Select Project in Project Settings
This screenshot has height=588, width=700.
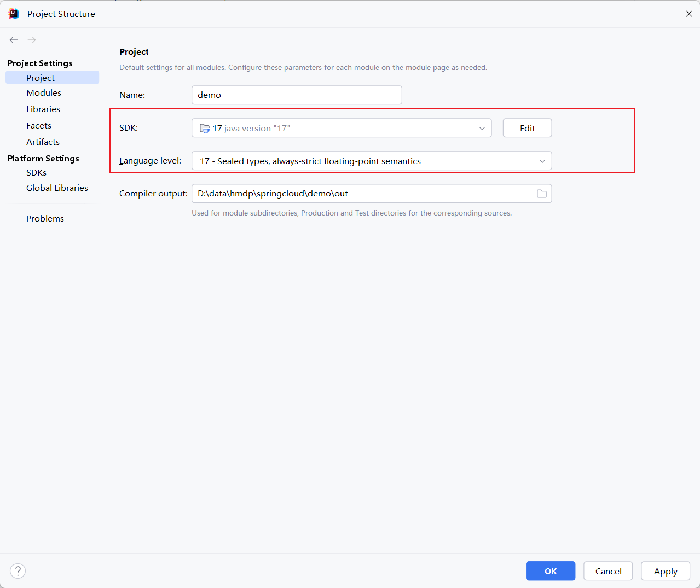click(52, 78)
